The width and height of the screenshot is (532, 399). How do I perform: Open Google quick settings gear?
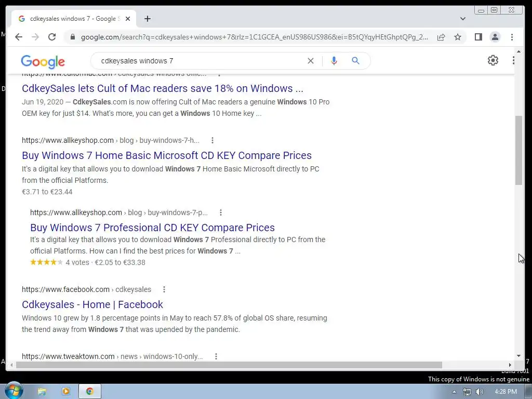(493, 60)
